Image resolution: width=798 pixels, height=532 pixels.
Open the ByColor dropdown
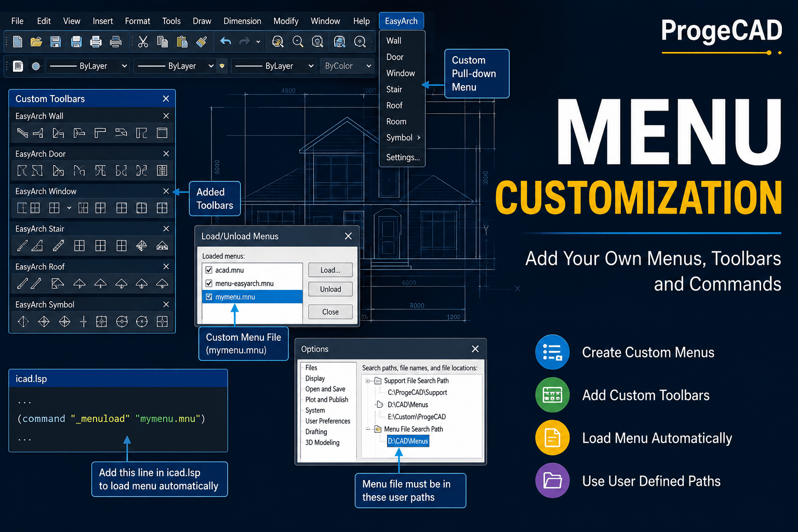[348, 66]
